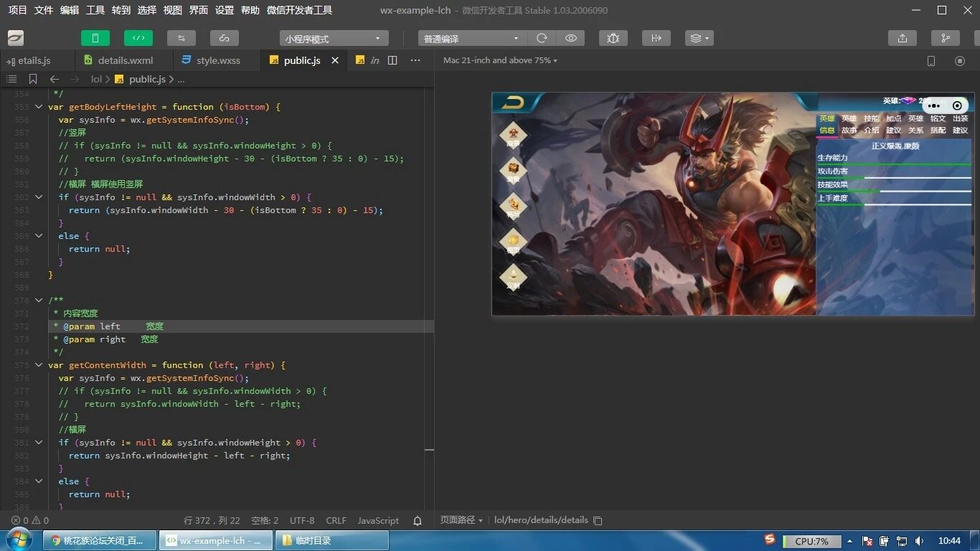Click the simulator device rotate phone icon
Viewport: 980px width, 551px height.
pos(931,61)
